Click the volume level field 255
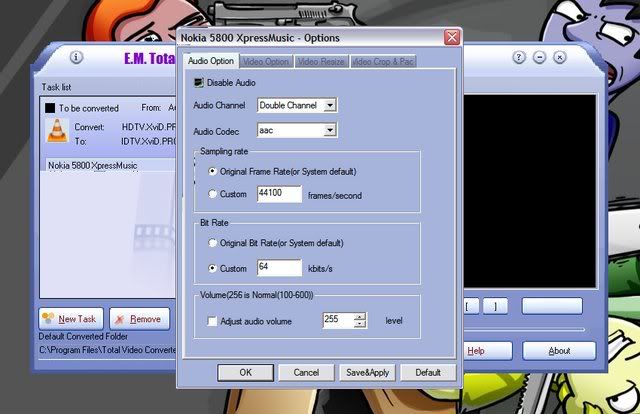Viewport: 640px width, 414px height. tap(338, 321)
